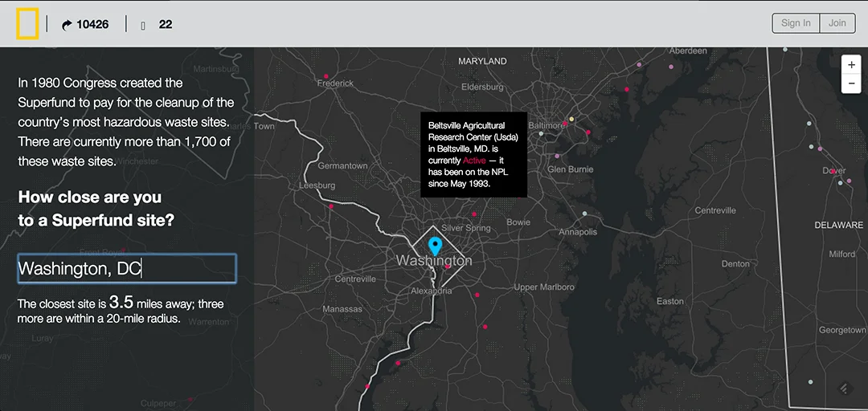This screenshot has width=868, height=411.
Task: Focus the Washington, DC location input
Action: (127, 269)
